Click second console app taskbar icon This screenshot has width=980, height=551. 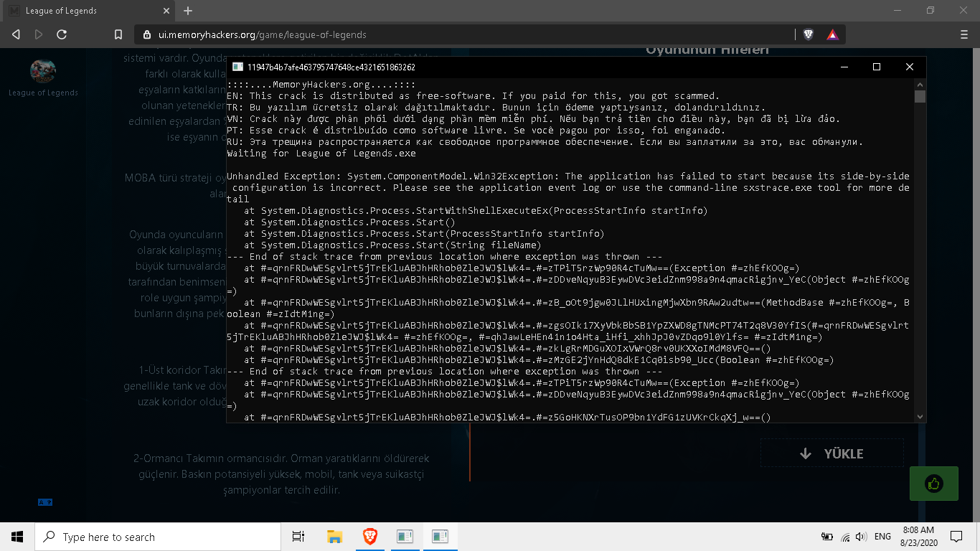440,537
